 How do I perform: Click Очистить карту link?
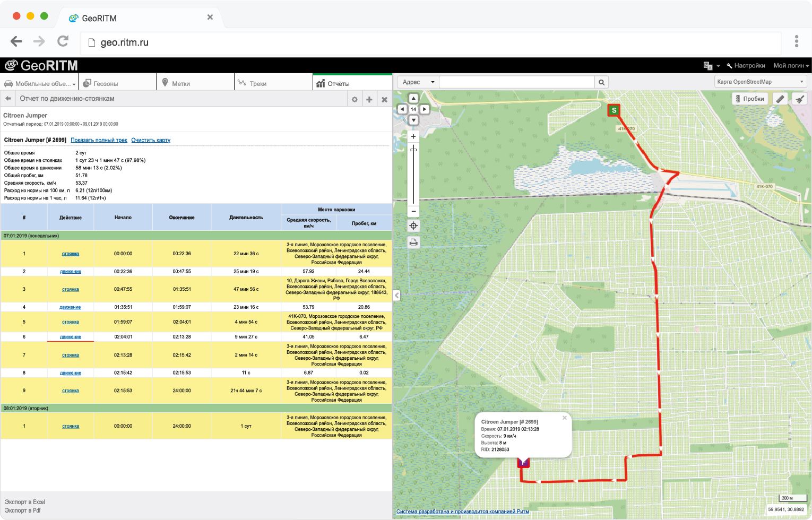[x=151, y=140]
